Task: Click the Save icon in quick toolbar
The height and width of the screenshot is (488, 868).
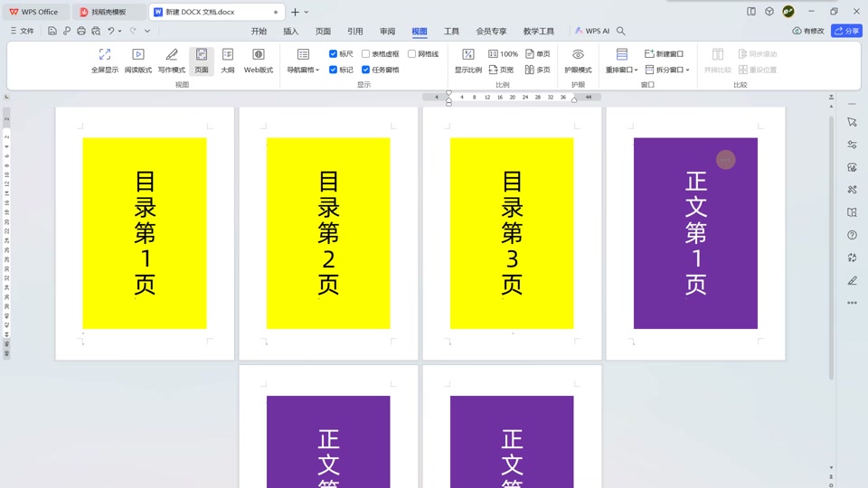Action: pyautogui.click(x=52, y=31)
